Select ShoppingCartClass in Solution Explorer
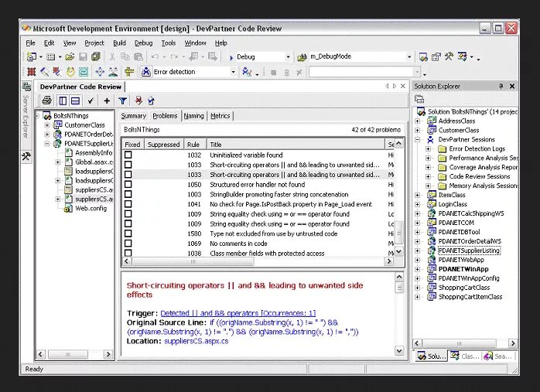 coord(464,288)
